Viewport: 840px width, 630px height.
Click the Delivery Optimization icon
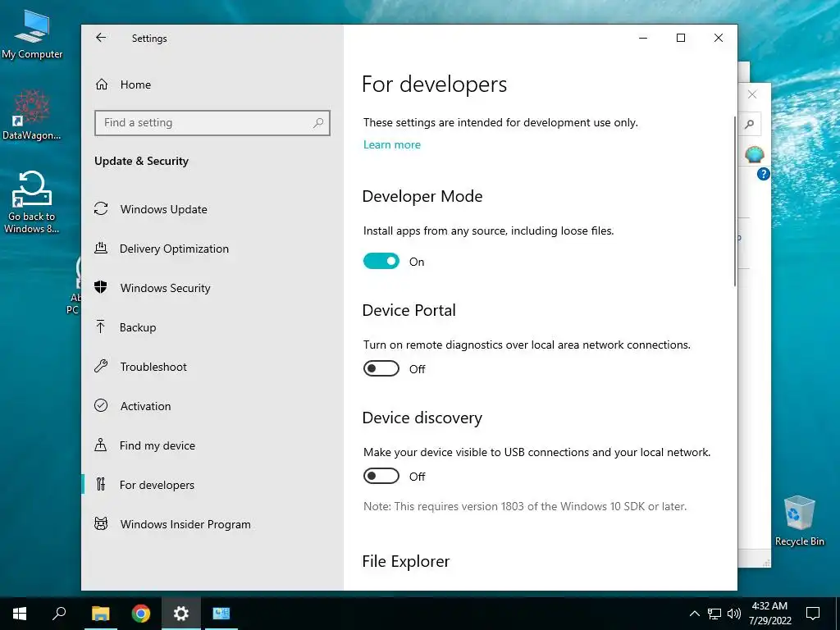click(101, 248)
